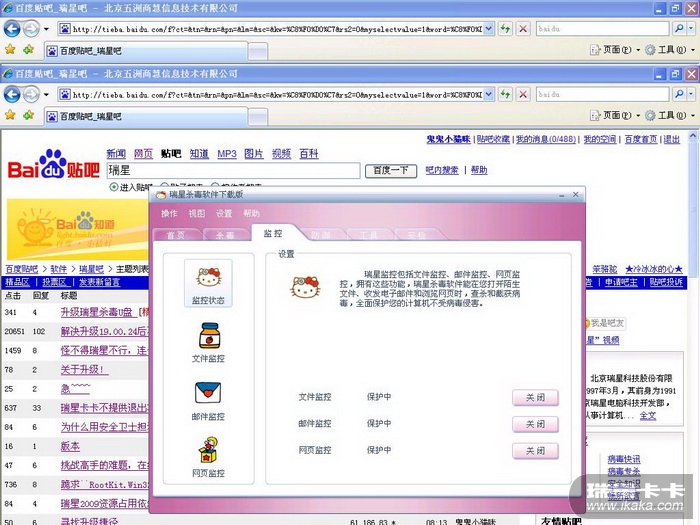
Task: Open the 百科 link in Baidu nav
Action: pos(309,154)
